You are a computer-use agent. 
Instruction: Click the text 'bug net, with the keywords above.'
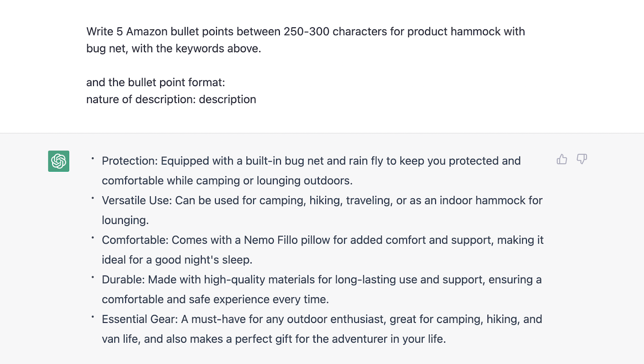pos(173,49)
